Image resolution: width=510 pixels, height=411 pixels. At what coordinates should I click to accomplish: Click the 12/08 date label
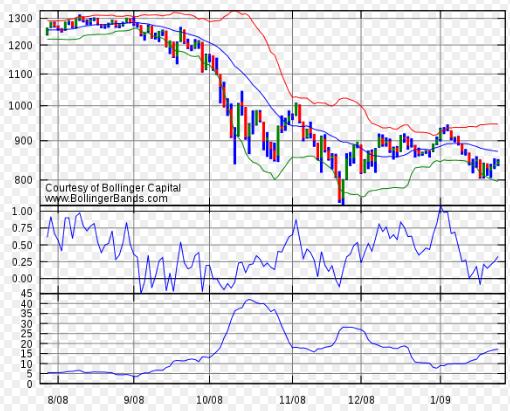coord(361,399)
